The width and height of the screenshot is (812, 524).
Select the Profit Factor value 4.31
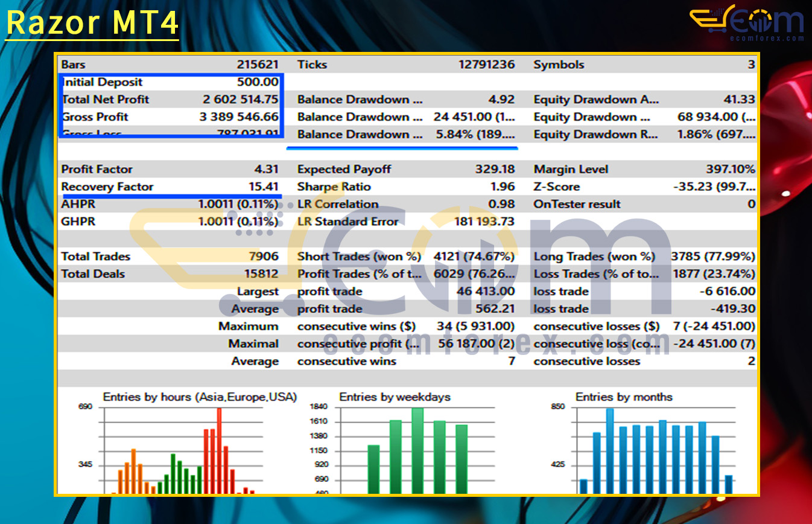pyautogui.click(x=266, y=170)
